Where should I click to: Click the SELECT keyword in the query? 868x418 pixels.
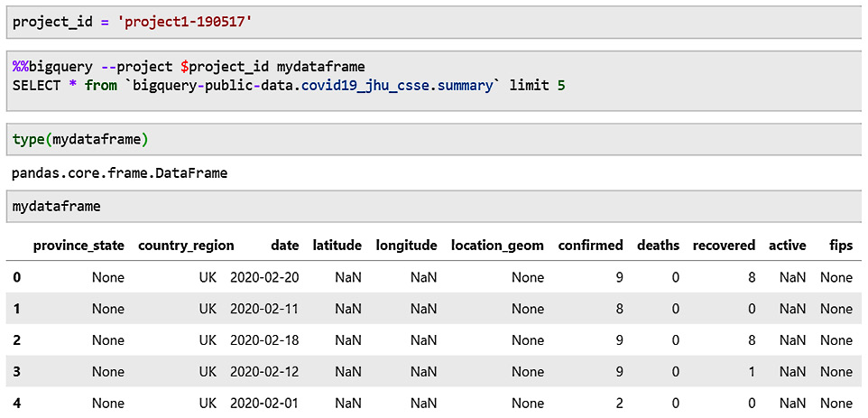(x=36, y=87)
